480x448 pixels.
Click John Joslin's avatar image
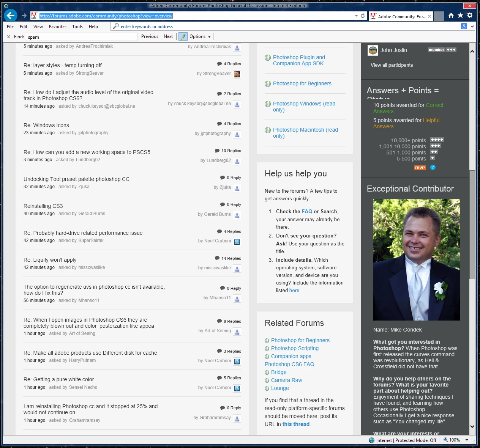coord(373,50)
